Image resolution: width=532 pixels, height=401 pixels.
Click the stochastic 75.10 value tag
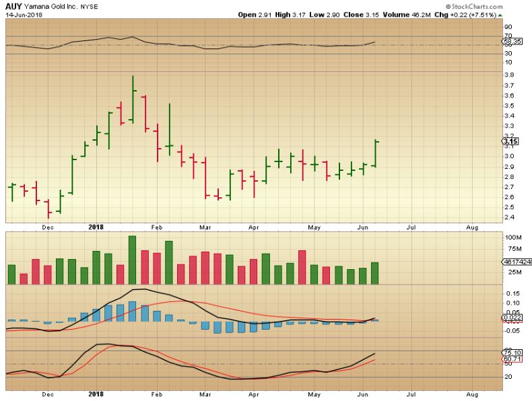coord(512,353)
